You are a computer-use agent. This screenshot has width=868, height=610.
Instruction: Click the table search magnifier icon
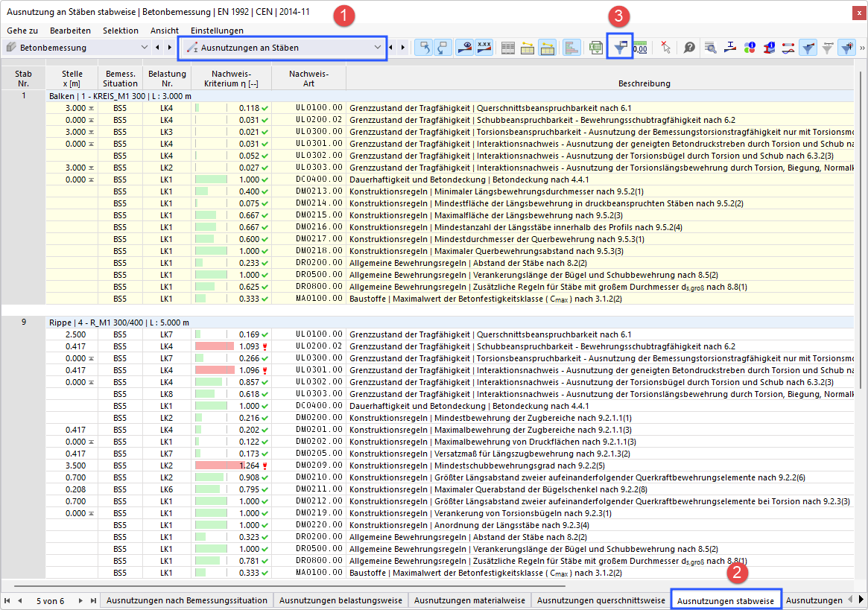[710, 48]
